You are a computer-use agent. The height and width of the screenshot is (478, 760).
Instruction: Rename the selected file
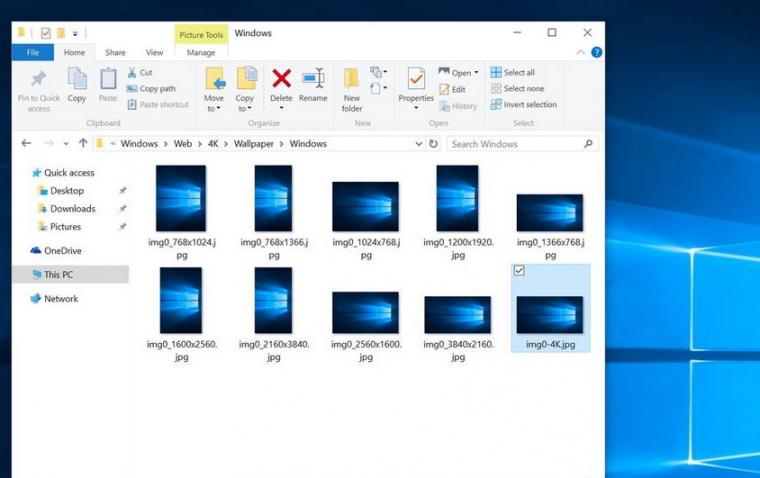pyautogui.click(x=313, y=85)
